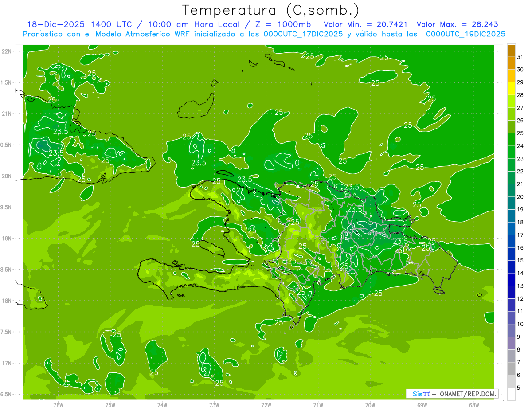Click the '70W' longitude axis label
The height and width of the screenshot is (411, 532).
(370, 405)
